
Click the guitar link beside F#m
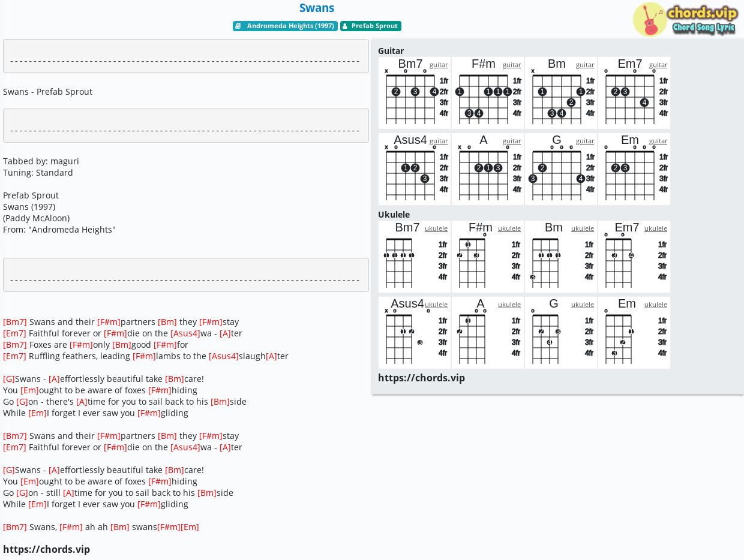tap(512, 65)
